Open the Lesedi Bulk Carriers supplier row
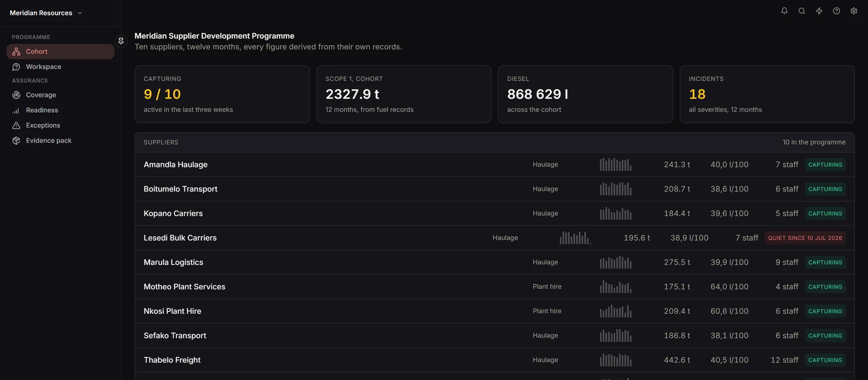This screenshot has width=868, height=380. pyautogui.click(x=494, y=238)
